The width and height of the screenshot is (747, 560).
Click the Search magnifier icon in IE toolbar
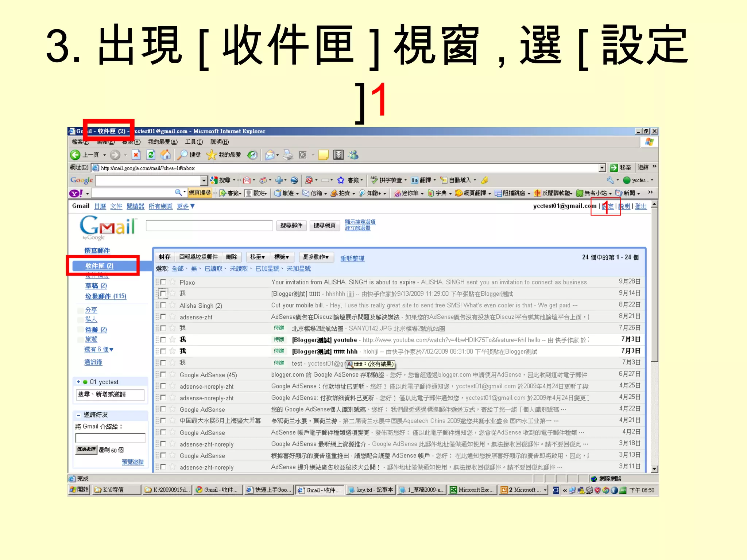tap(182, 155)
